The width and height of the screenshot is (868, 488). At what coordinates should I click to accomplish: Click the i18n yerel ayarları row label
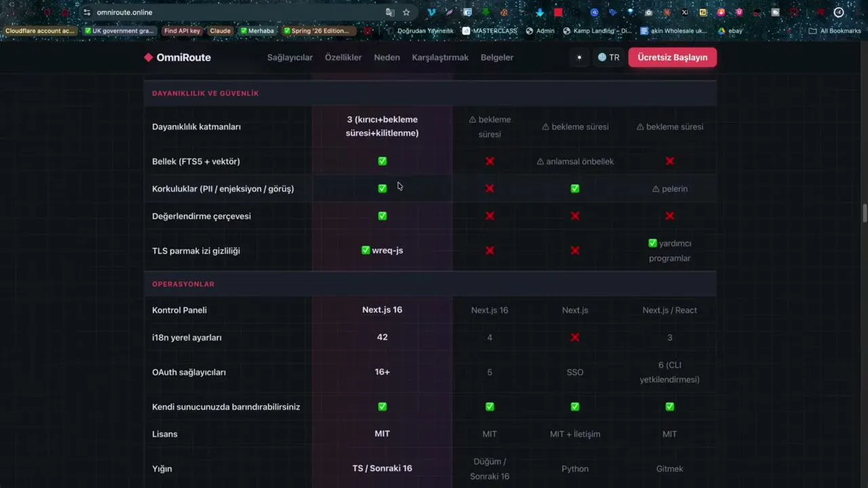[187, 338]
